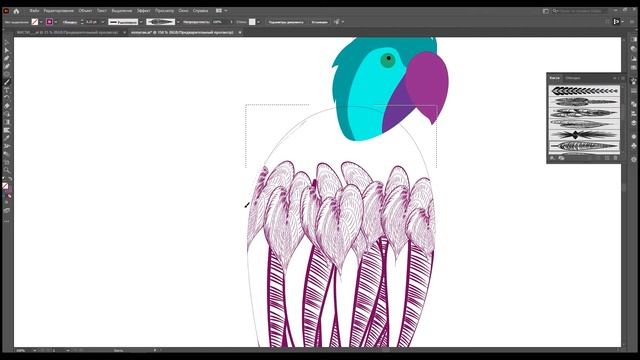Select the Type tool
640x360 pixels.
(7, 90)
